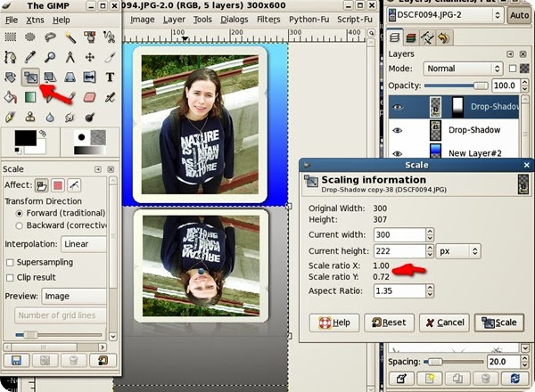
Task: Select the Clone stamp tool
Action: [30, 118]
